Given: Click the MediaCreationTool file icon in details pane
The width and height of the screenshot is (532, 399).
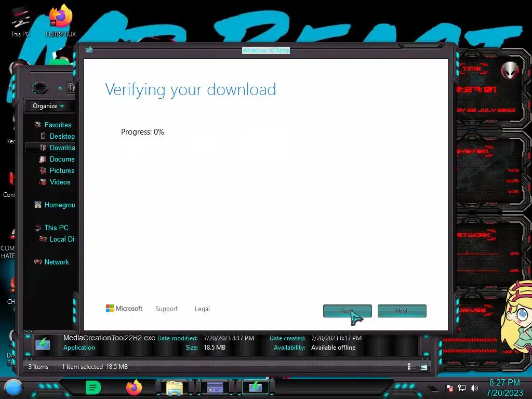Looking at the screenshot, I should tap(43, 344).
